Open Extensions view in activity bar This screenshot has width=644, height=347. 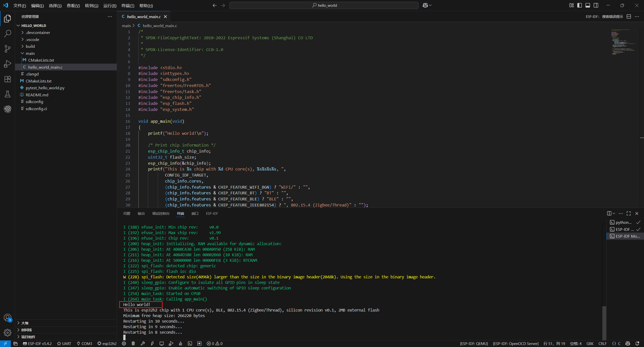[8, 79]
